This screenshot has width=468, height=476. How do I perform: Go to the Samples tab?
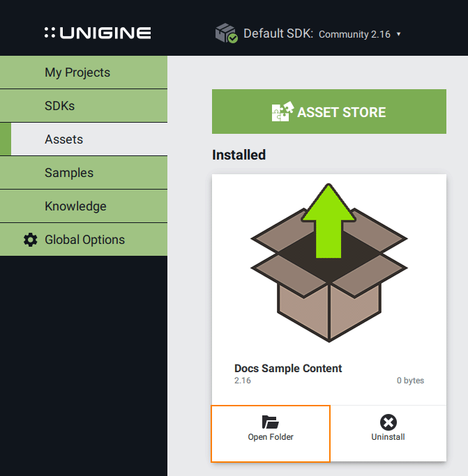[84, 172]
